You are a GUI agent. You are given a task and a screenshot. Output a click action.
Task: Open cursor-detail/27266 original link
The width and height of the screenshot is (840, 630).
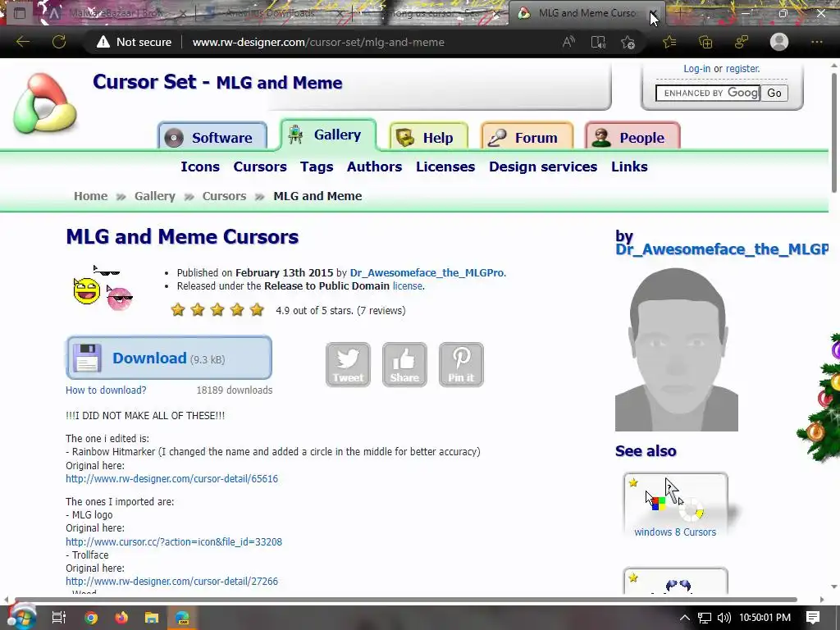pos(171,582)
